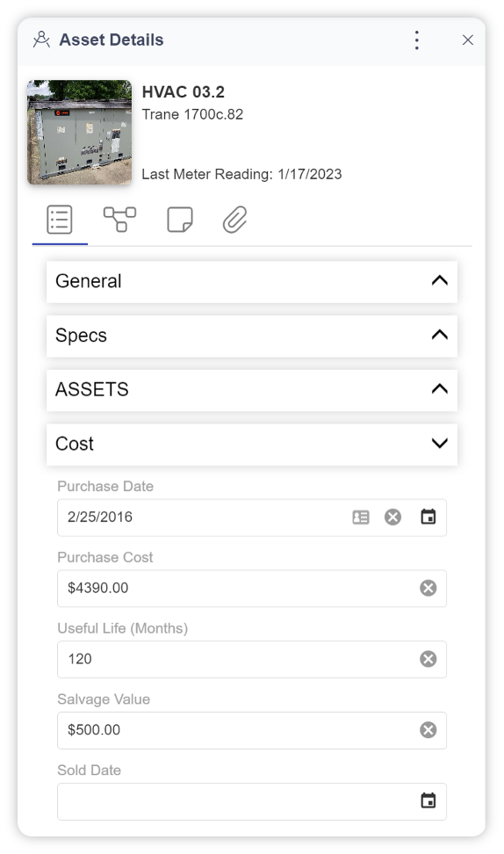Collapse the Cost section
Screen dimensions: 504x854
251,445
